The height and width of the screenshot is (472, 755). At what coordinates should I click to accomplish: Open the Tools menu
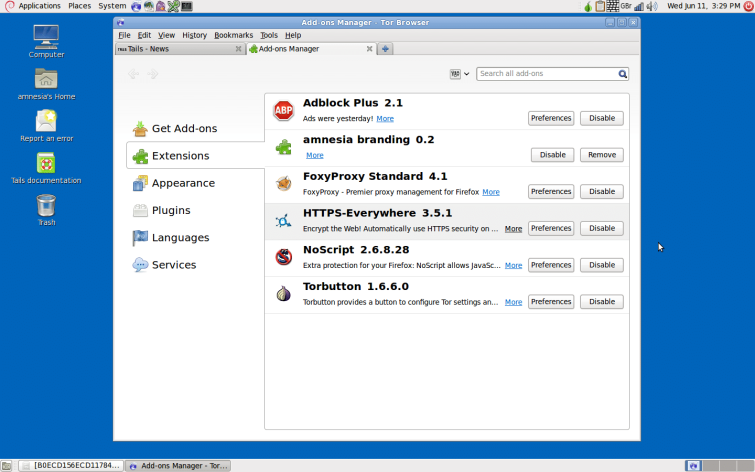click(269, 35)
